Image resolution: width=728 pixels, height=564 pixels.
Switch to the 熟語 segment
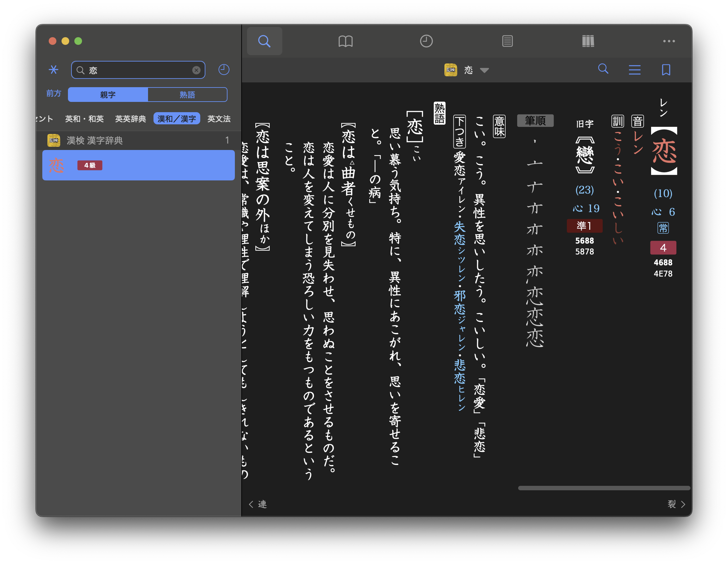(187, 95)
